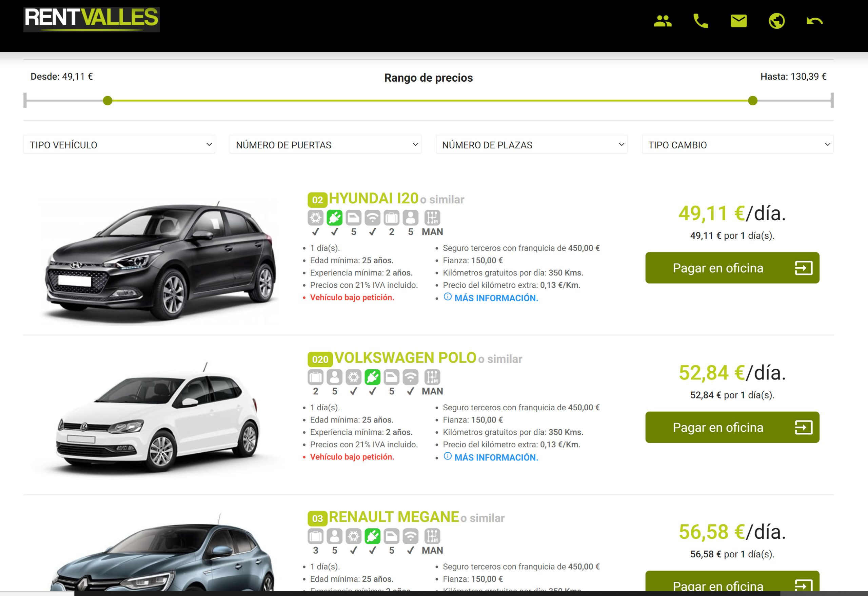Click the Volkswagen Polo manual gearbox icon
Screen dimensions: 868x596
pos(432,377)
